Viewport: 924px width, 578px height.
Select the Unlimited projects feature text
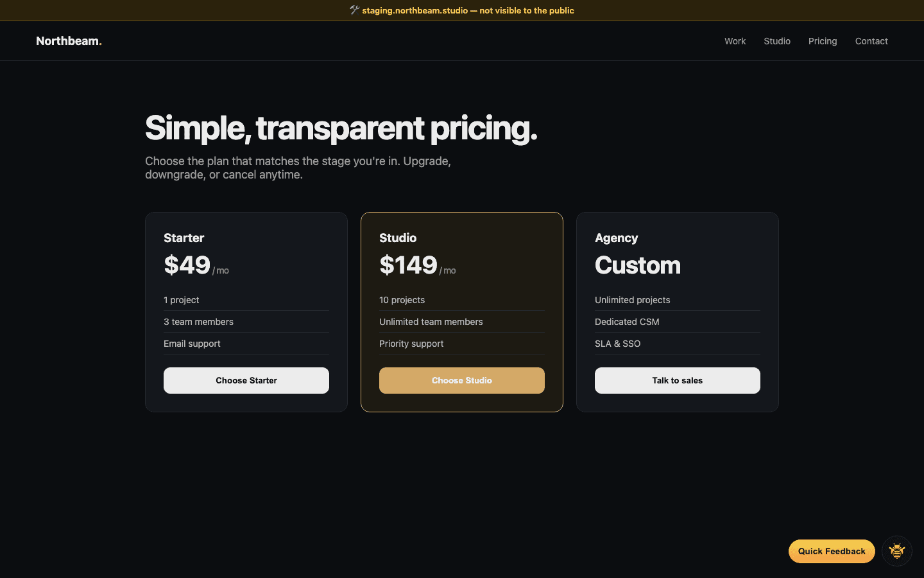tap(633, 300)
